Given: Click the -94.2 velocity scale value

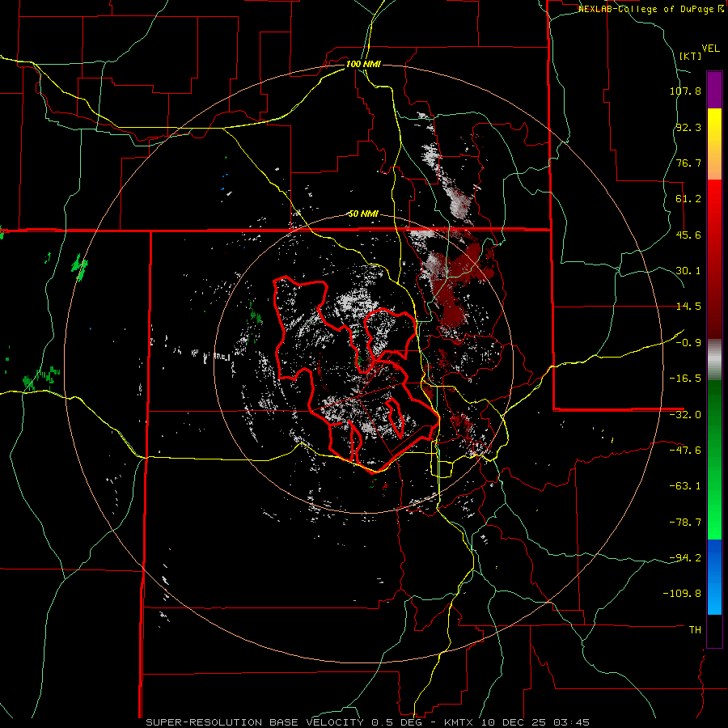Looking at the screenshot, I should click(x=685, y=557).
